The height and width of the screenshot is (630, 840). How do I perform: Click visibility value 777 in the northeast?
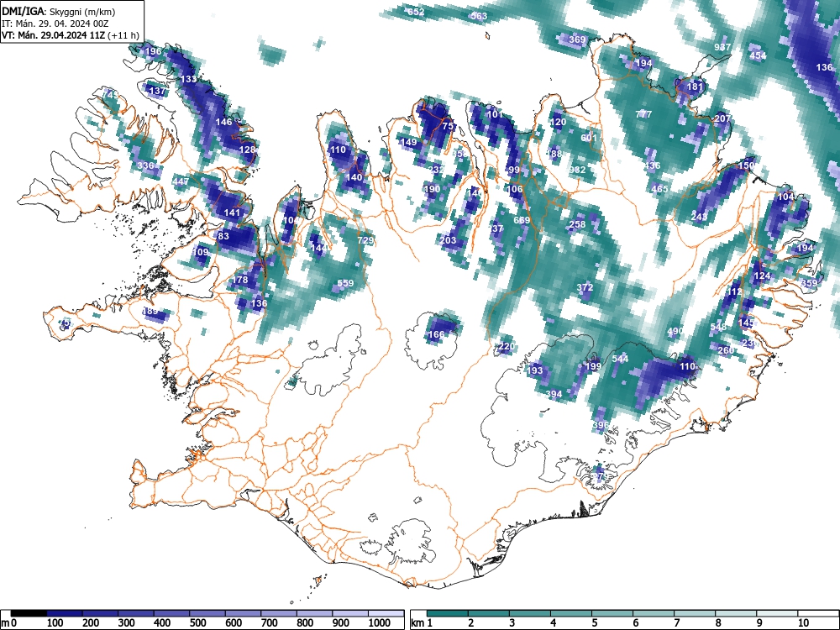coord(643,114)
